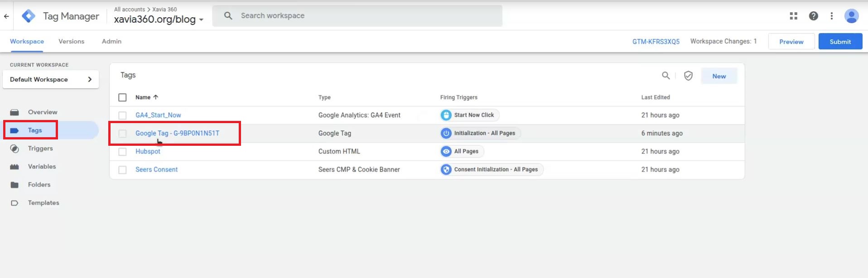Open Templates in the sidebar

[43, 203]
